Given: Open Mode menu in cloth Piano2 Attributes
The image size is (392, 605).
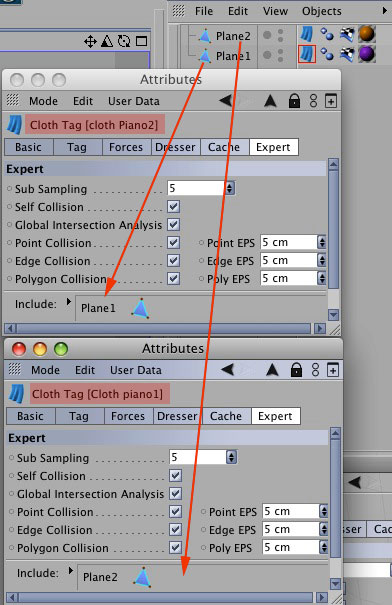Looking at the screenshot, I should (x=44, y=101).
